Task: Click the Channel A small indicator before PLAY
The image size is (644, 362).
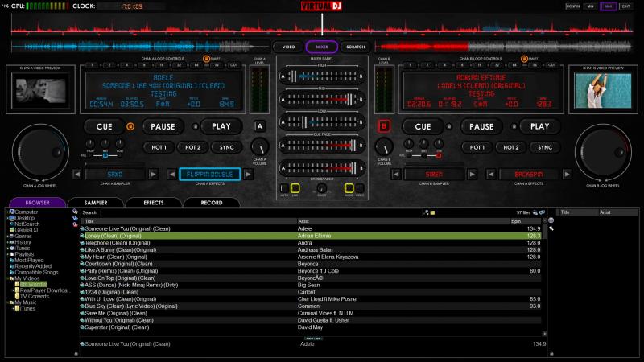Action: 196,126
